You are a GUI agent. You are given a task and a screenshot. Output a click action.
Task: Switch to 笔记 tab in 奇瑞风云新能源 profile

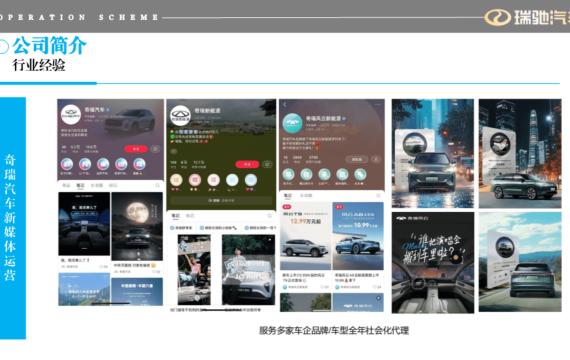pos(288,196)
